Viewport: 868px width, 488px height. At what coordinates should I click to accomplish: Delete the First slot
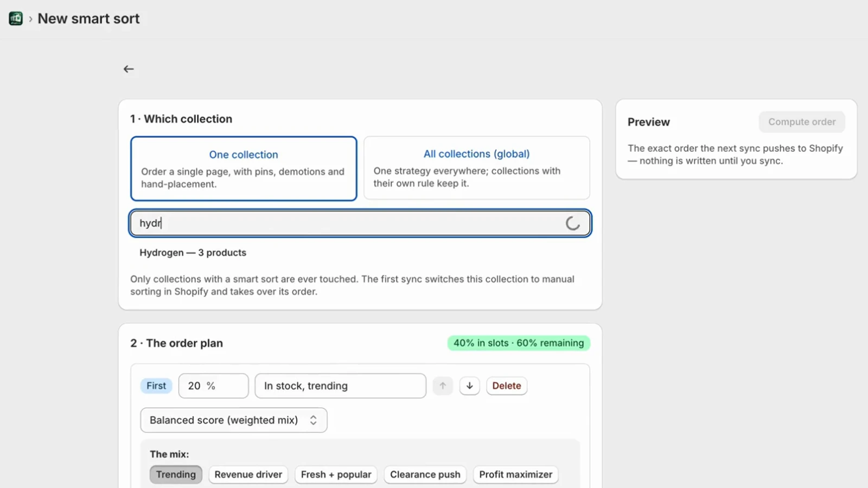pyautogui.click(x=507, y=386)
